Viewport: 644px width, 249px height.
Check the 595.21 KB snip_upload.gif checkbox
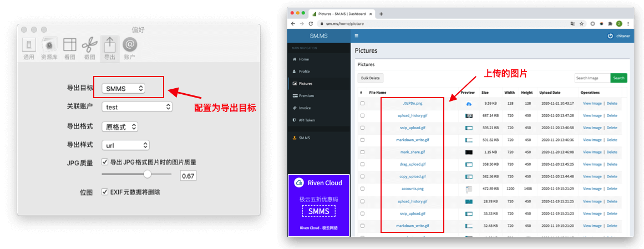(x=362, y=128)
